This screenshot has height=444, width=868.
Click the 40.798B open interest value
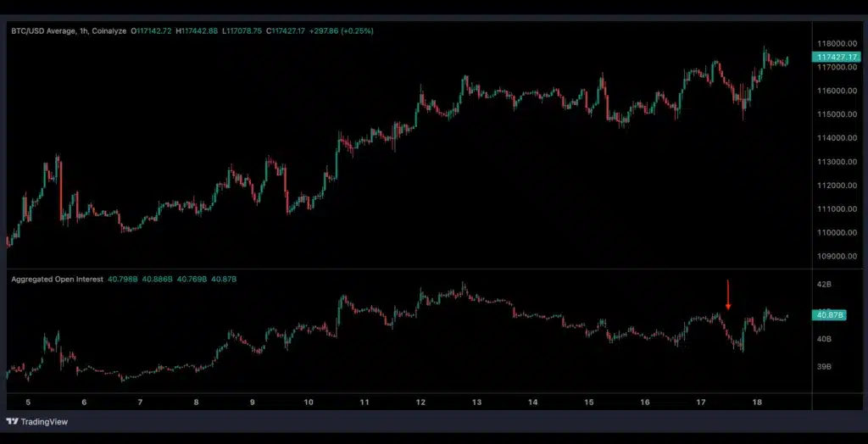point(122,280)
